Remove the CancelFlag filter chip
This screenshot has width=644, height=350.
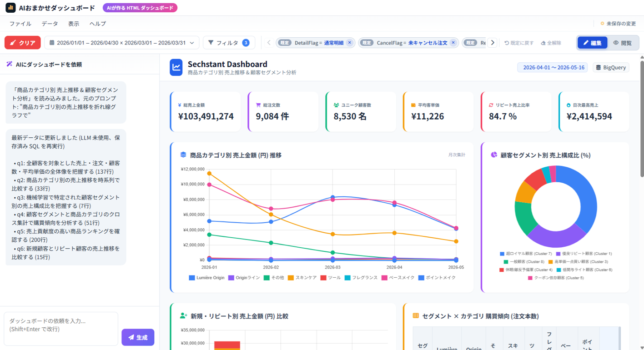453,43
